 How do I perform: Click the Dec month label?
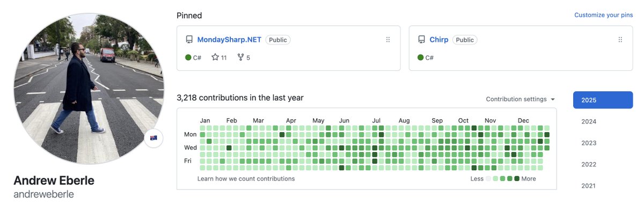click(523, 120)
